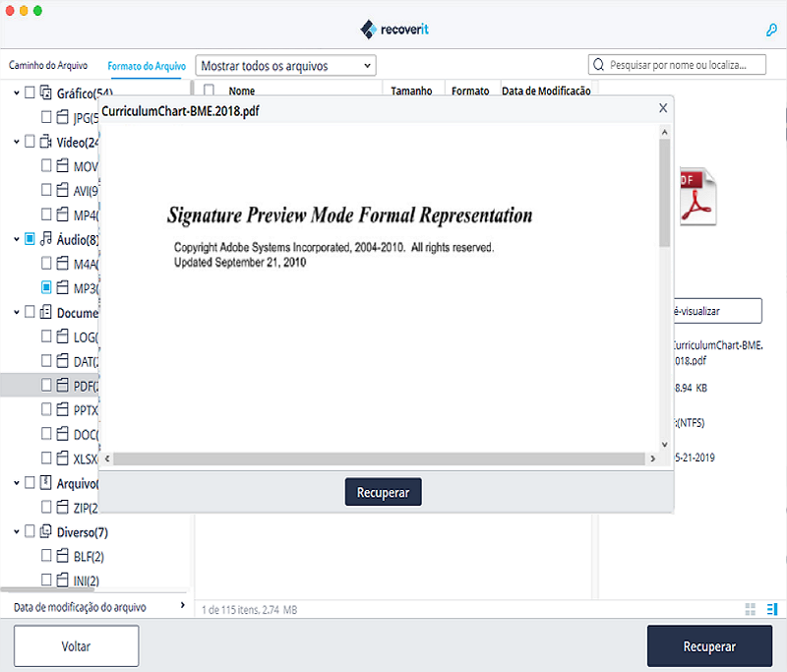
Task: Click the BLF file type icon
Action: tap(62, 556)
